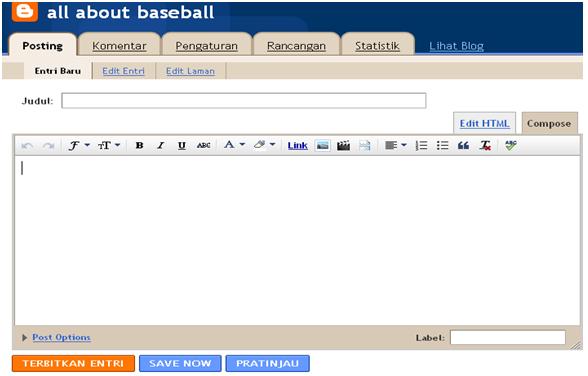Switch to the Posting tab

tap(42, 46)
